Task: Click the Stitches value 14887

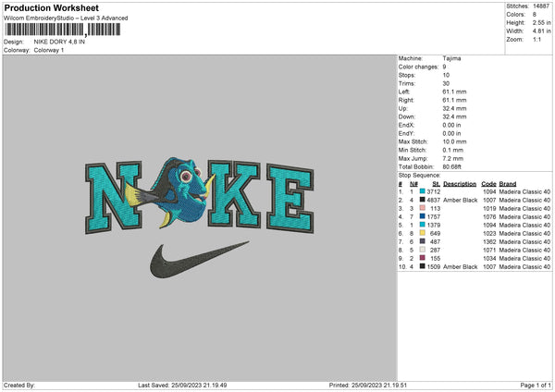Action: (x=541, y=6)
